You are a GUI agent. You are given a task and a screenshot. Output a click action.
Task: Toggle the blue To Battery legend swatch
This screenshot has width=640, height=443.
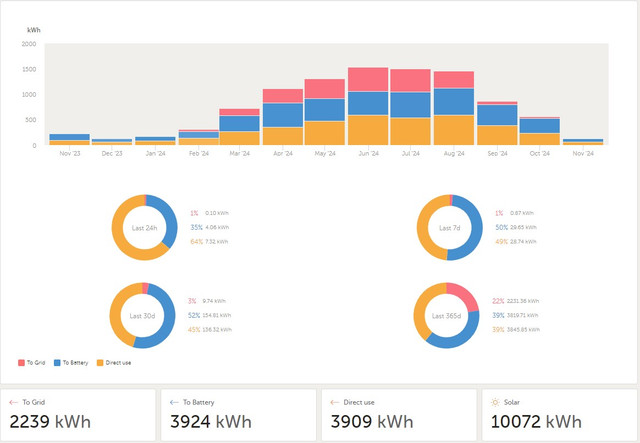(x=57, y=363)
